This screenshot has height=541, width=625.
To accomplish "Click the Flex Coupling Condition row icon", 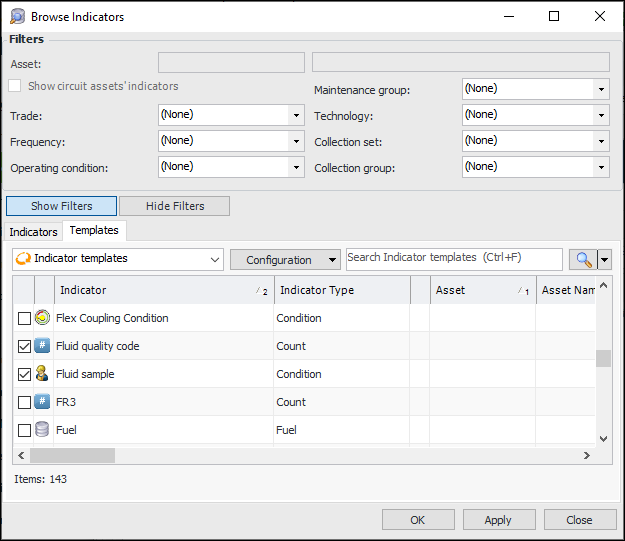I will [42, 318].
